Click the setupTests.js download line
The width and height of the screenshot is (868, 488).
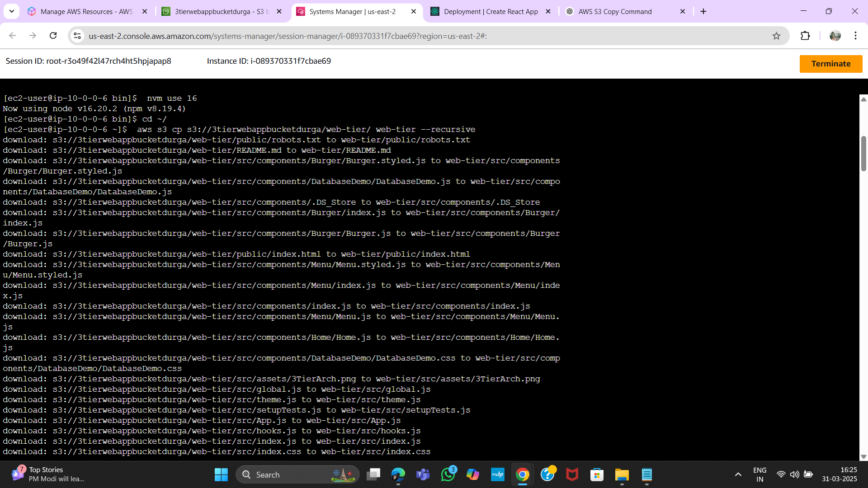236,410
